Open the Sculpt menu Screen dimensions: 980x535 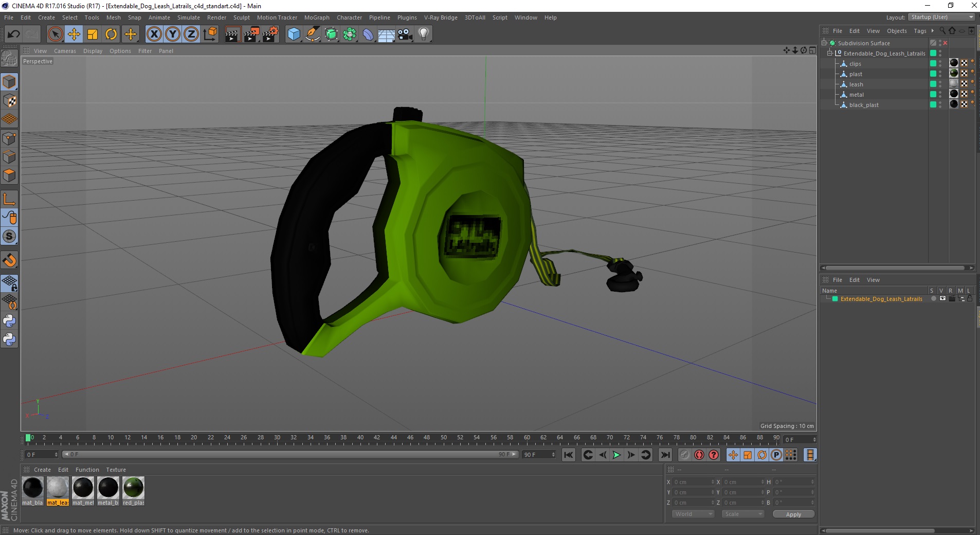tap(241, 17)
